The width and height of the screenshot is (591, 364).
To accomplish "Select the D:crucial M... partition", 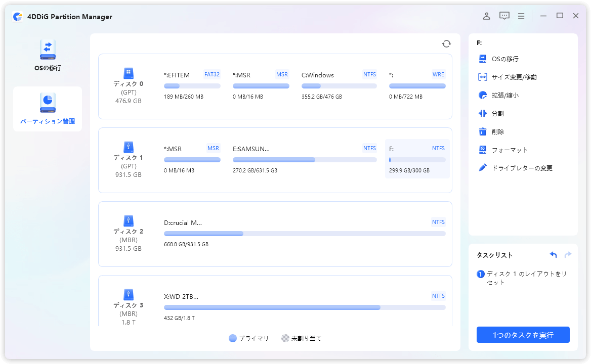I will (305, 233).
